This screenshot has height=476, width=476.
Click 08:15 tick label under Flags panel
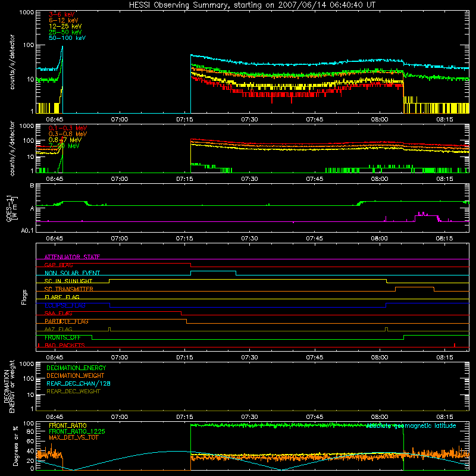tap(444, 358)
